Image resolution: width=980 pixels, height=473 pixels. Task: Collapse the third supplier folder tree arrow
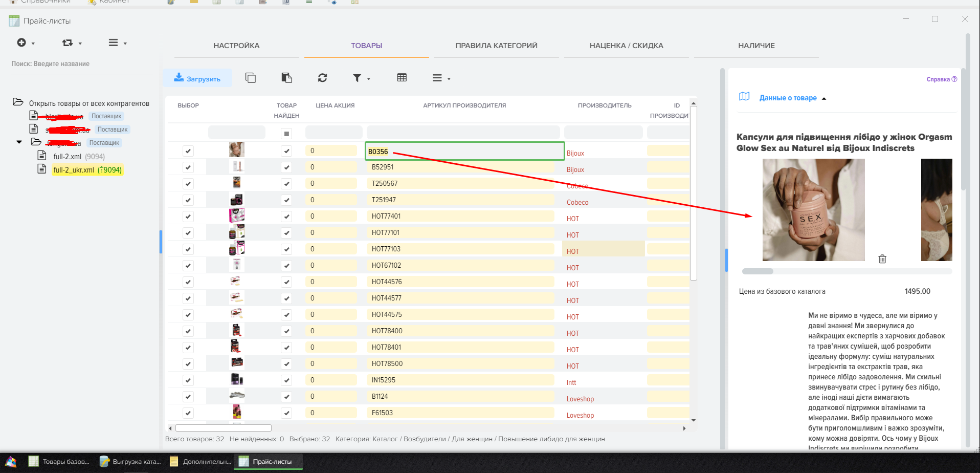pos(19,142)
